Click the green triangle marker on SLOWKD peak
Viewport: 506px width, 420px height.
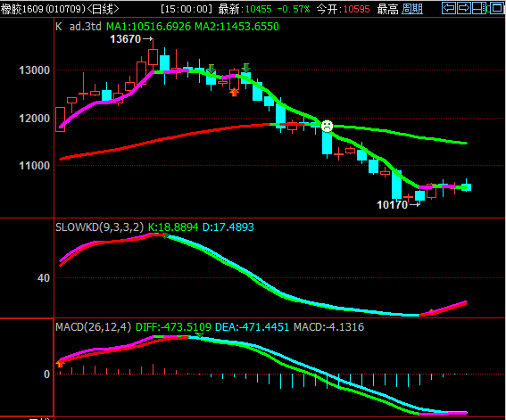tap(166, 236)
